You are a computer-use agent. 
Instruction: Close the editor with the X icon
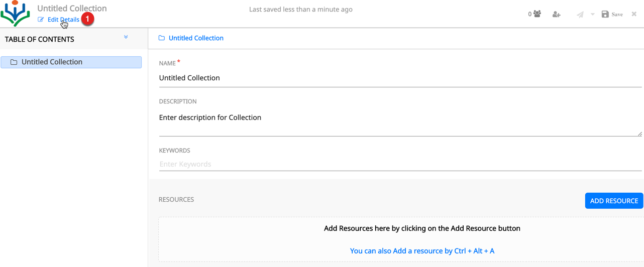[634, 14]
